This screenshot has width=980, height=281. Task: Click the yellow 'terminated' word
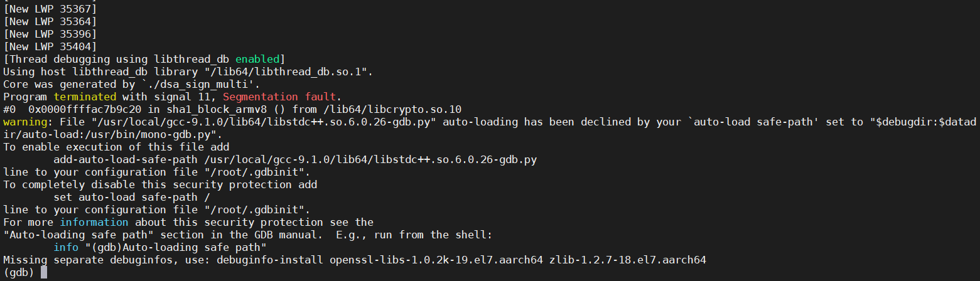point(85,97)
